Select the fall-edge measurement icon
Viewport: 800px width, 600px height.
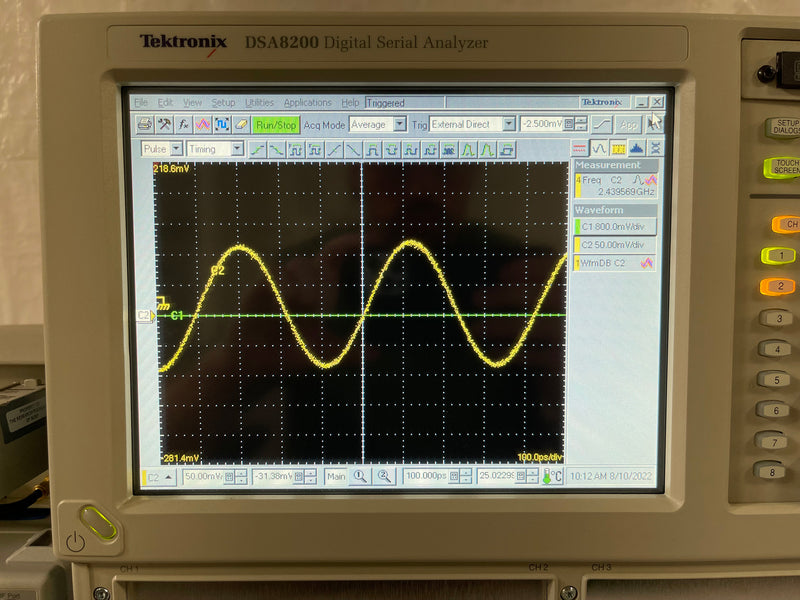click(277, 149)
